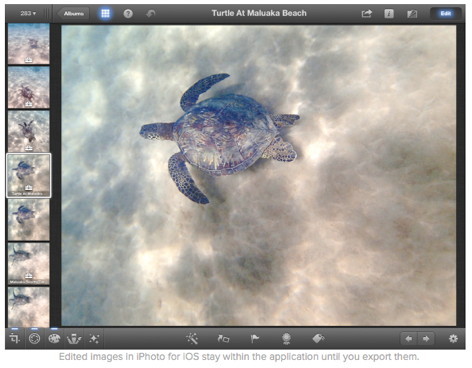This screenshot has width=472, height=368.
Task: Toggle Show Original comparison icon
Action: (412, 13)
